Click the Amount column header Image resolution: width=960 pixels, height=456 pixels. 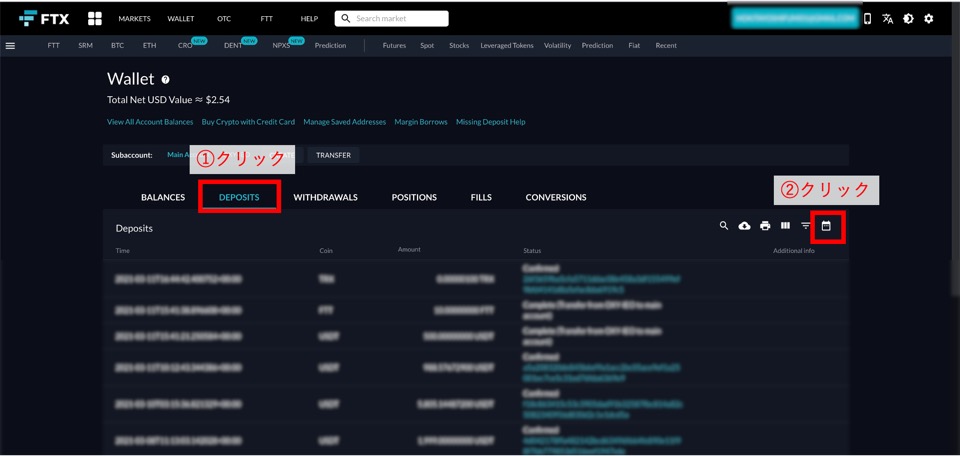[x=409, y=250]
